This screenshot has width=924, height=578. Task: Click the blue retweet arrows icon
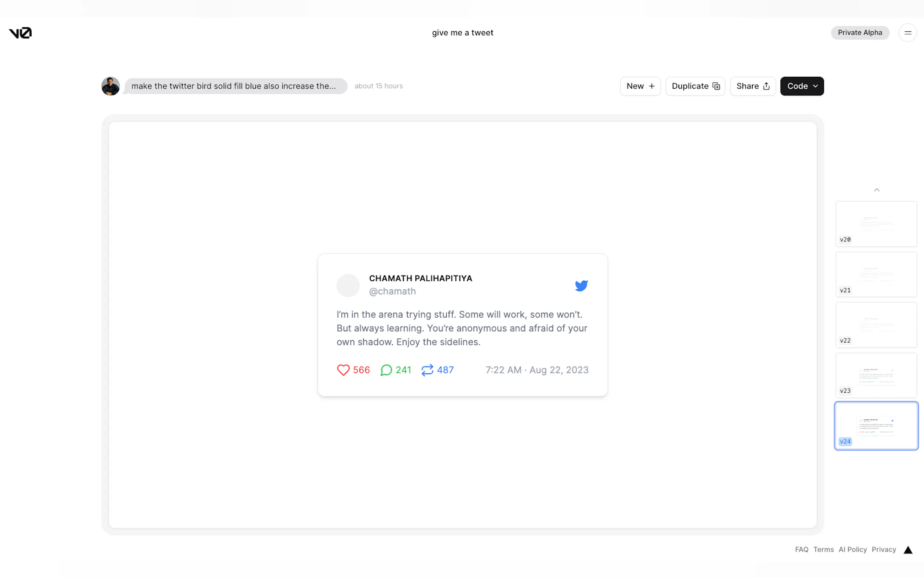coord(427,370)
